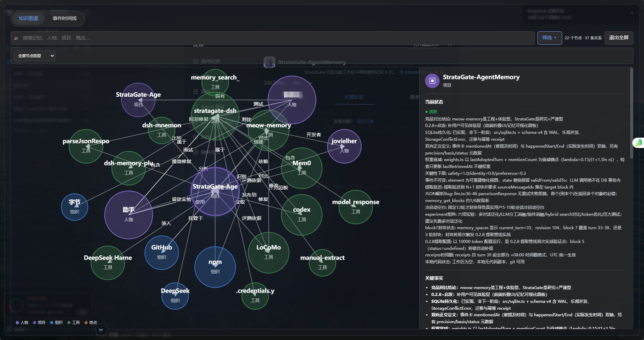Click the 开发者 edge label
This screenshot has width=644, height=340.
[x=314, y=135]
